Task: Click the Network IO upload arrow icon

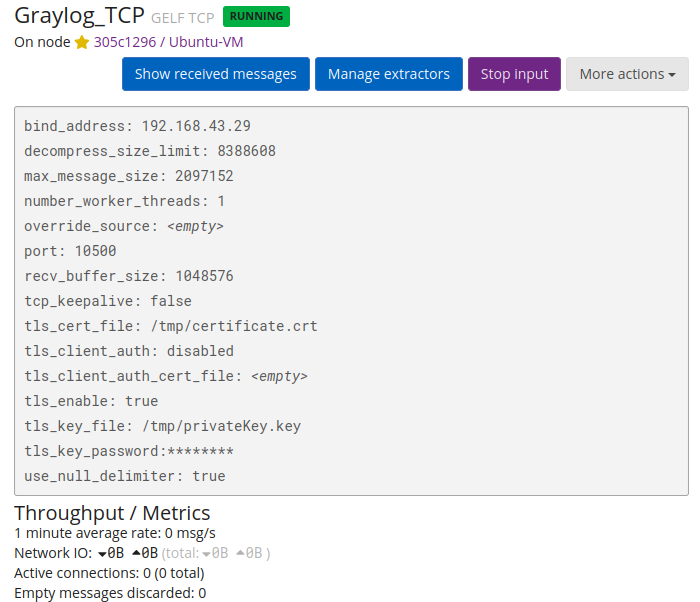Action: tap(136, 553)
